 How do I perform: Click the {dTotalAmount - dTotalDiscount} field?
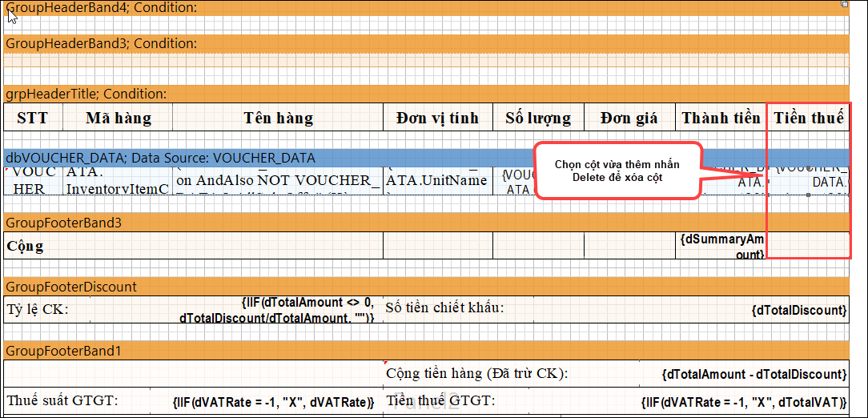753,374
